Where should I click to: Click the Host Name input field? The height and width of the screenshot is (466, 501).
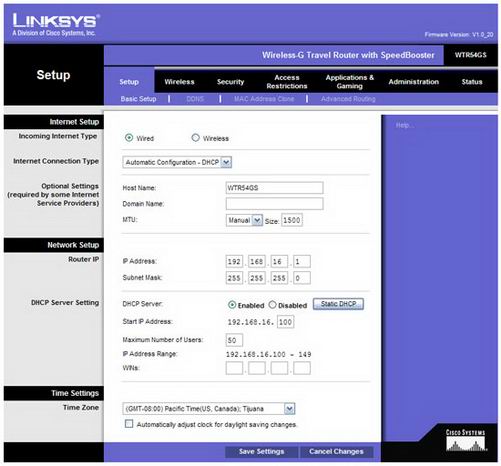pos(274,188)
